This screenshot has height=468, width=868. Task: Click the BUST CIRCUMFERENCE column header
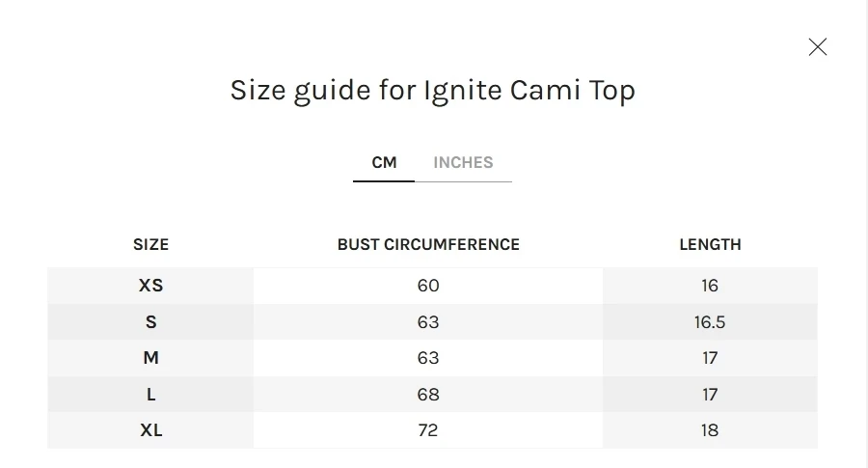coord(428,245)
